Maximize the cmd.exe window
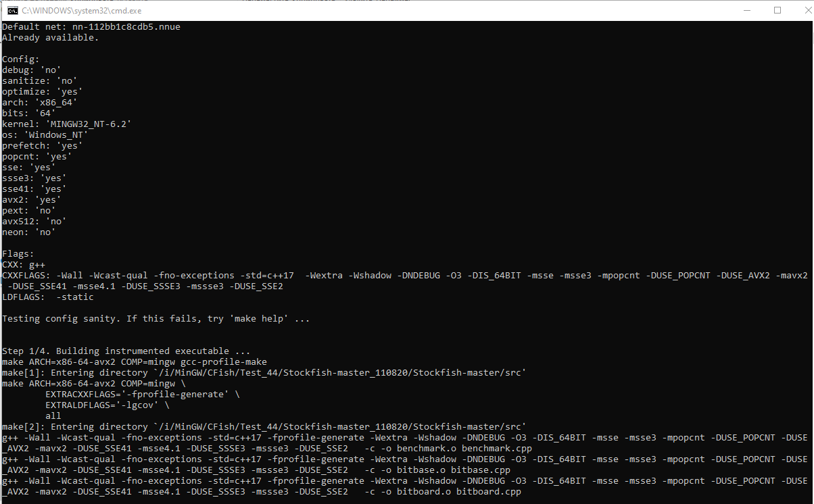Image resolution: width=814 pixels, height=504 pixels. coord(777,10)
